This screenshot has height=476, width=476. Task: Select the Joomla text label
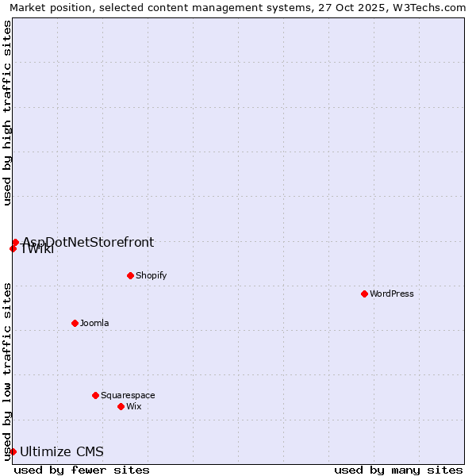click(x=94, y=324)
